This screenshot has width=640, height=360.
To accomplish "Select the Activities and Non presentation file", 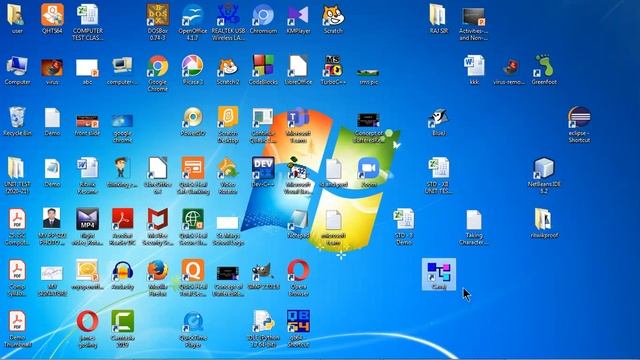I will (473, 16).
